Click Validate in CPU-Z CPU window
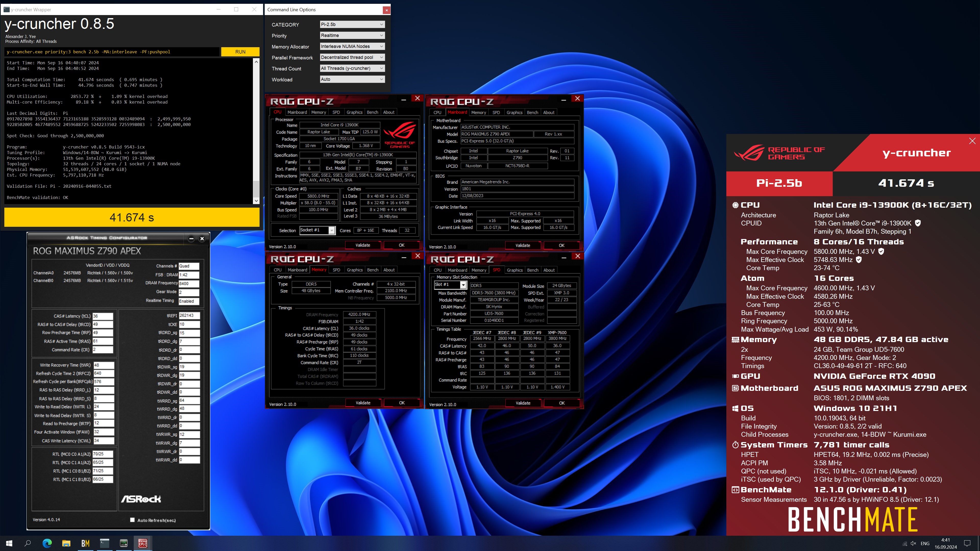 pos(363,245)
